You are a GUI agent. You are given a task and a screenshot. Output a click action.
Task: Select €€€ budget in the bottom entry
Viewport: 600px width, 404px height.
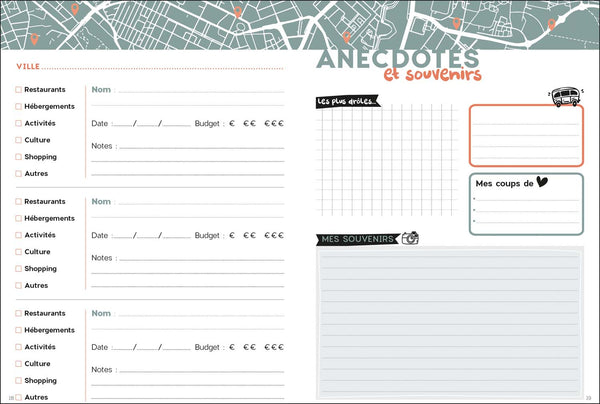[274, 347]
